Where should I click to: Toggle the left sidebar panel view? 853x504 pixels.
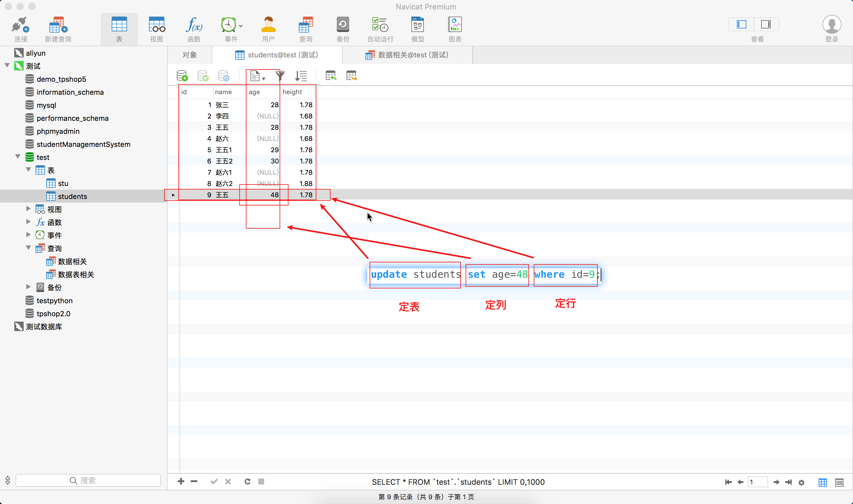[x=741, y=25]
